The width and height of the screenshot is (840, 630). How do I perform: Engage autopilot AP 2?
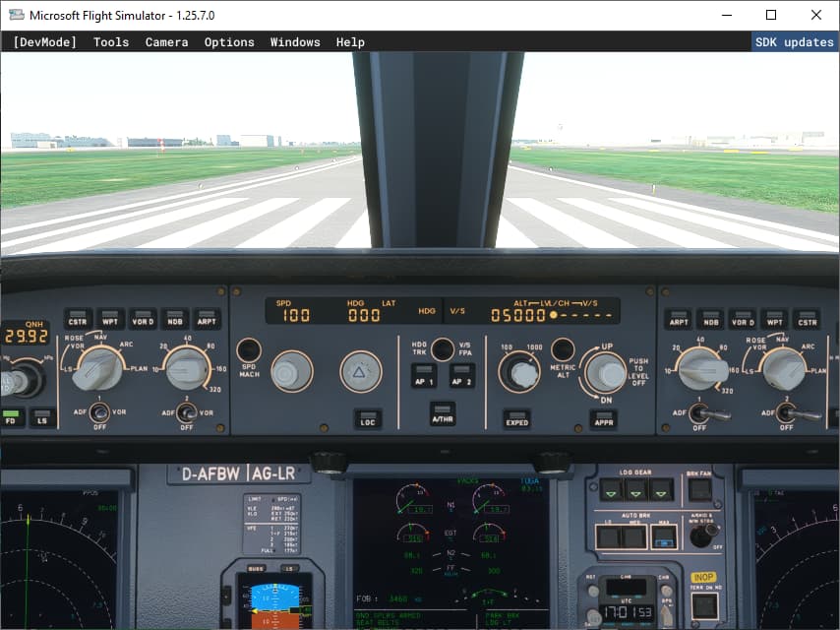pos(461,376)
